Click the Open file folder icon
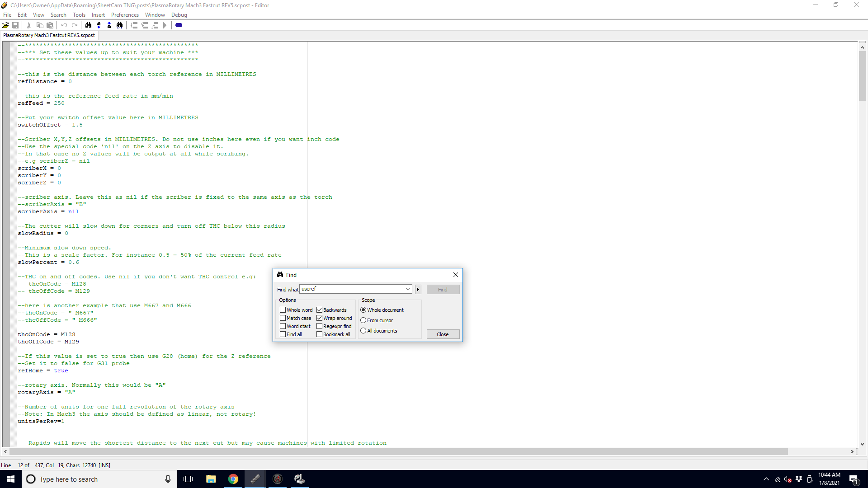The height and width of the screenshot is (488, 868). point(5,25)
